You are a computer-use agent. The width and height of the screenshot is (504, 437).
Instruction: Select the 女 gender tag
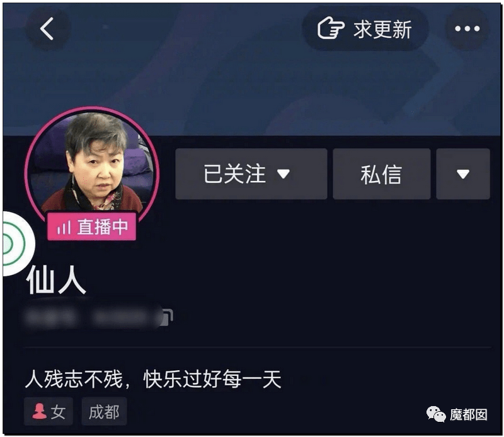coord(49,412)
